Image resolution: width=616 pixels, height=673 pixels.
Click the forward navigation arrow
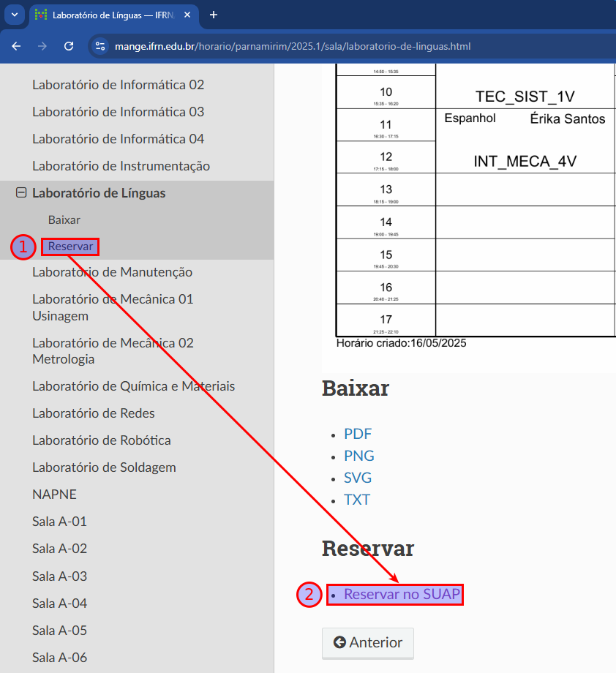point(42,45)
